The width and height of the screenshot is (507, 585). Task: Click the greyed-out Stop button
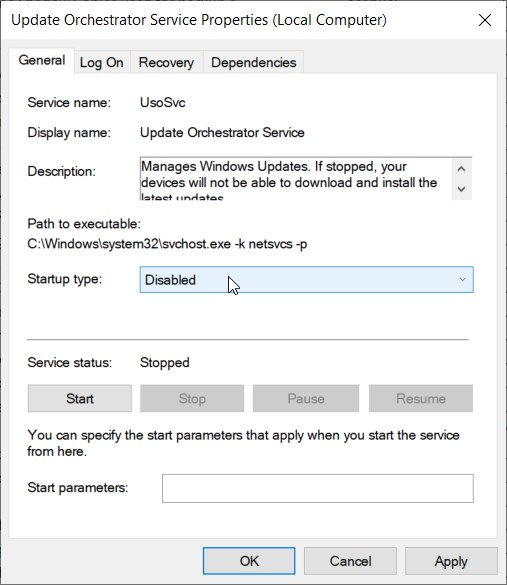tap(192, 398)
